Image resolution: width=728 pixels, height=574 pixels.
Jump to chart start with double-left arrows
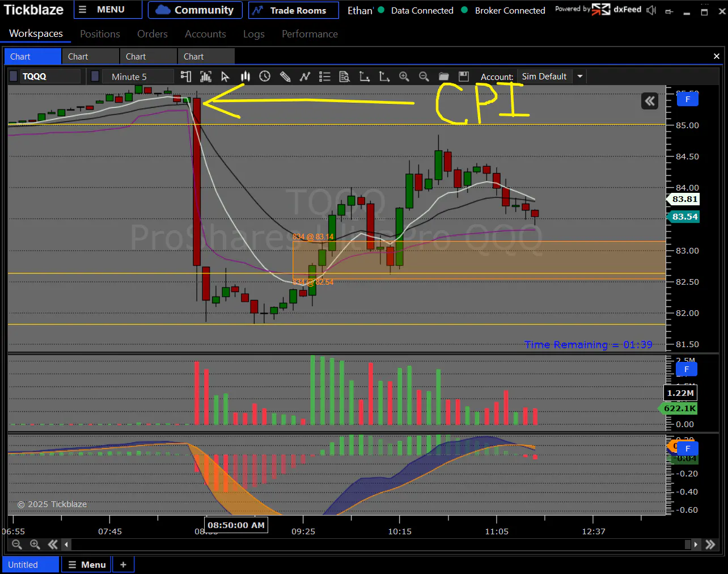[x=53, y=545]
